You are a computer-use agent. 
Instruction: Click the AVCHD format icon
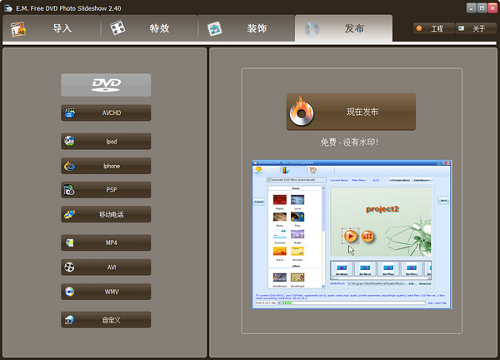click(70, 113)
